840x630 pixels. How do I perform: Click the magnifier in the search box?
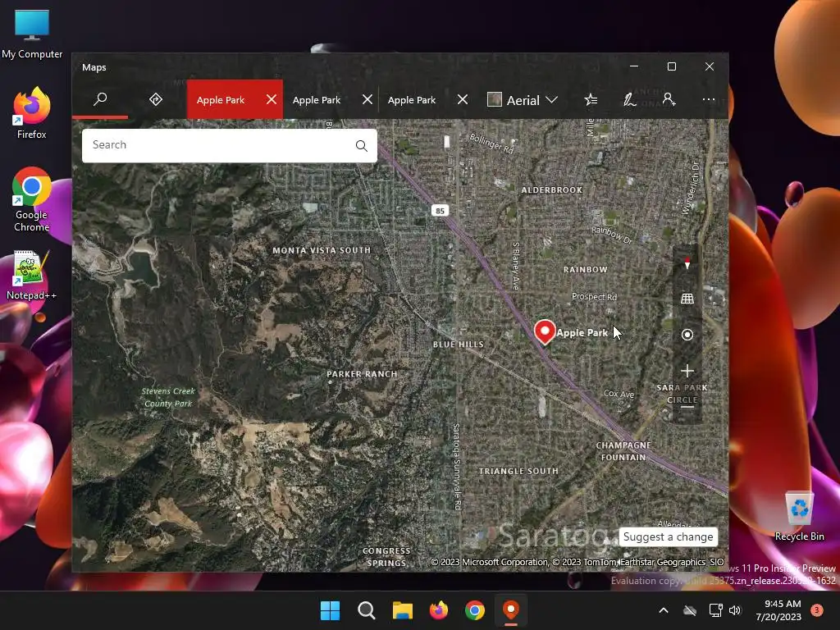click(362, 146)
